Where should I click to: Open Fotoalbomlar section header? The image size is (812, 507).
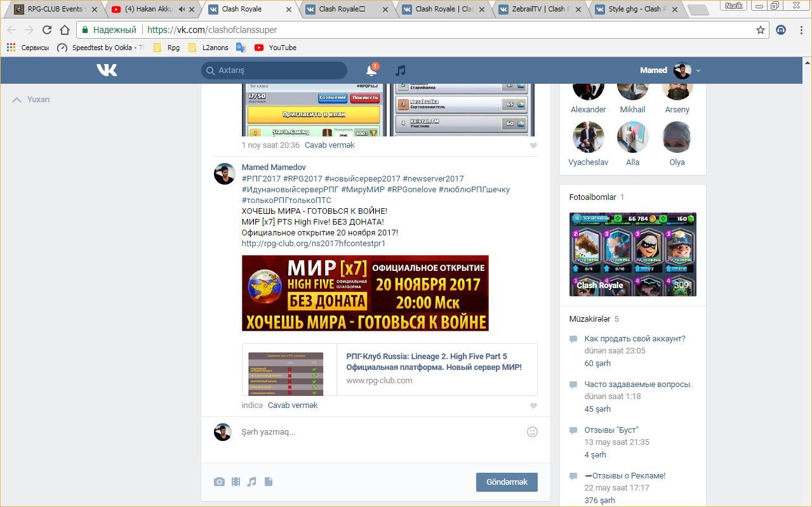point(593,197)
